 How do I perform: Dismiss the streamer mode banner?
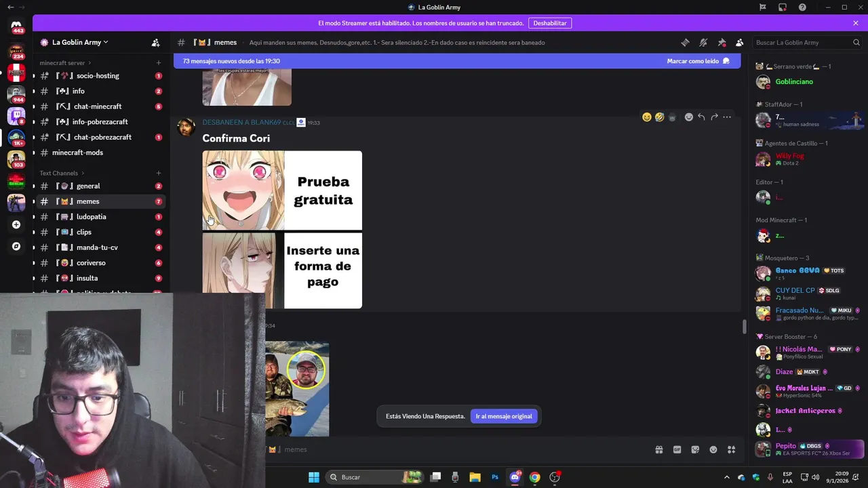(x=856, y=23)
